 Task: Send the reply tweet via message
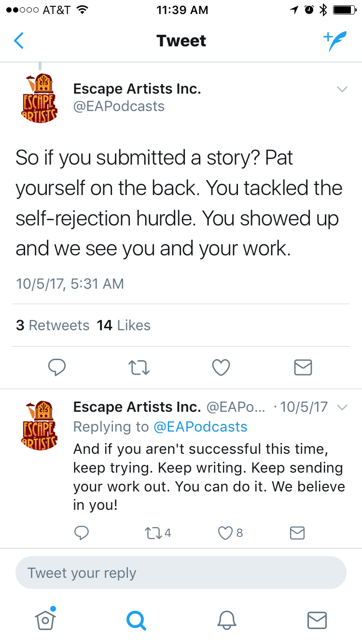(297, 532)
